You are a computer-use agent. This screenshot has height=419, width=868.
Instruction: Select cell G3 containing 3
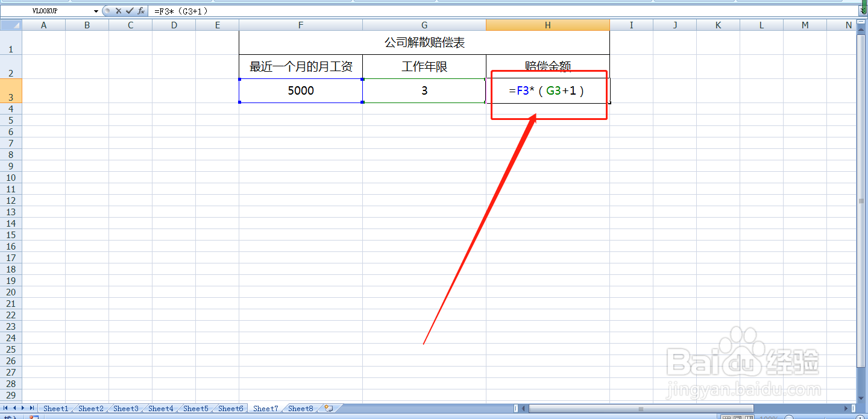pyautogui.click(x=424, y=91)
